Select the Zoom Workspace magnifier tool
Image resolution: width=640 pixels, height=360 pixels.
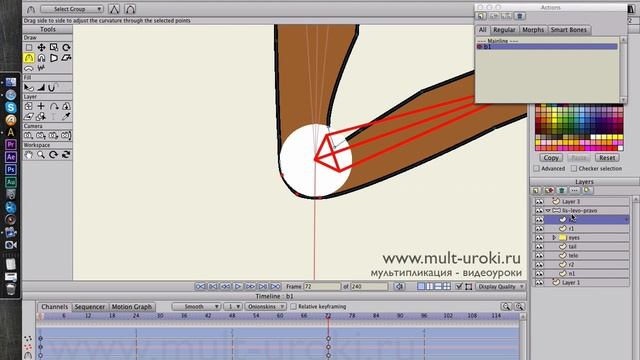pyautogui.click(x=41, y=155)
